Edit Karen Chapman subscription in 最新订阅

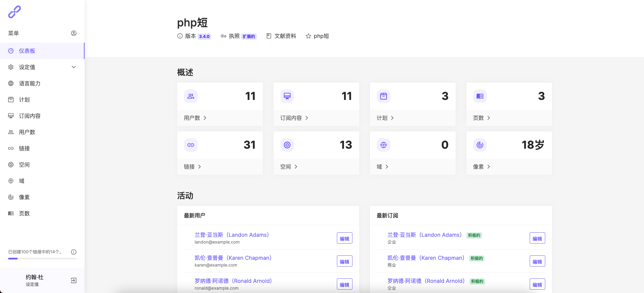537,261
